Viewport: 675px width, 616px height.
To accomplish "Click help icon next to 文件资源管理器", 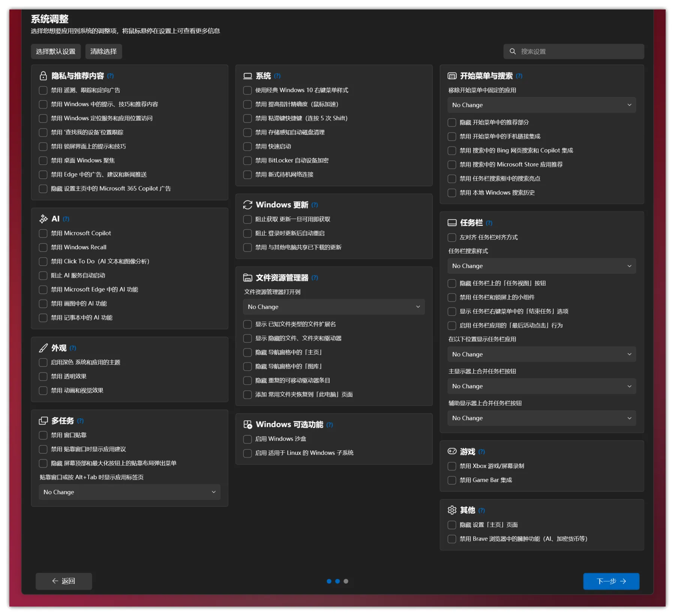I will click(x=315, y=278).
